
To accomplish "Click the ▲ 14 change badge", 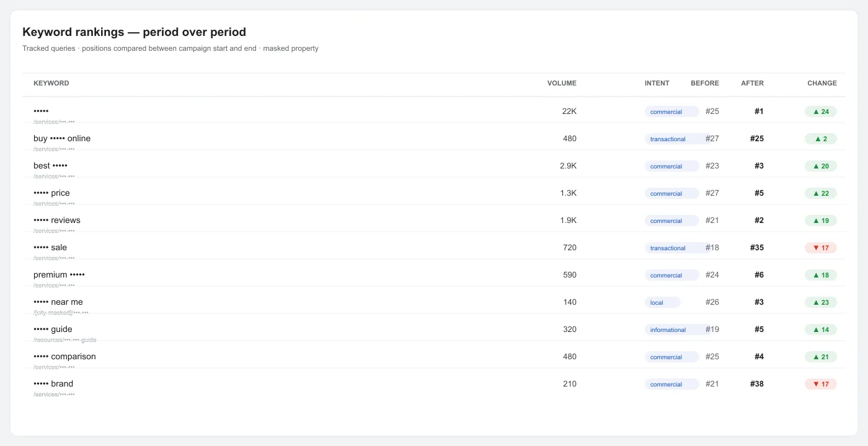I will pos(821,330).
